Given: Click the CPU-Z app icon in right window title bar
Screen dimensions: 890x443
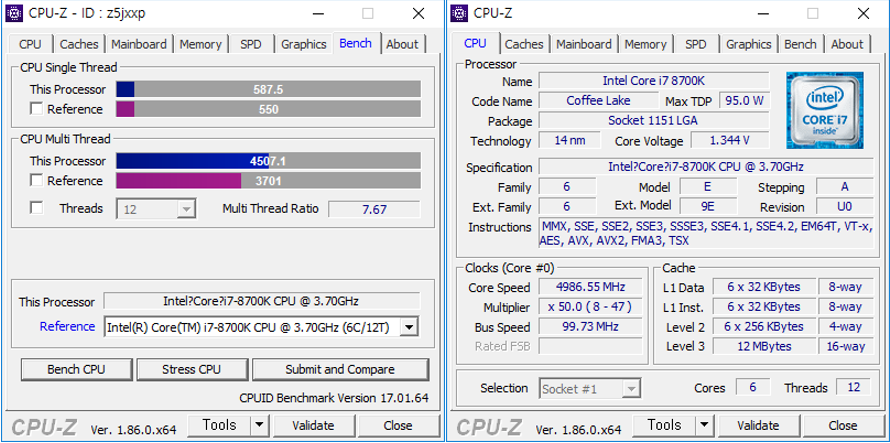Looking at the screenshot, I should [459, 14].
